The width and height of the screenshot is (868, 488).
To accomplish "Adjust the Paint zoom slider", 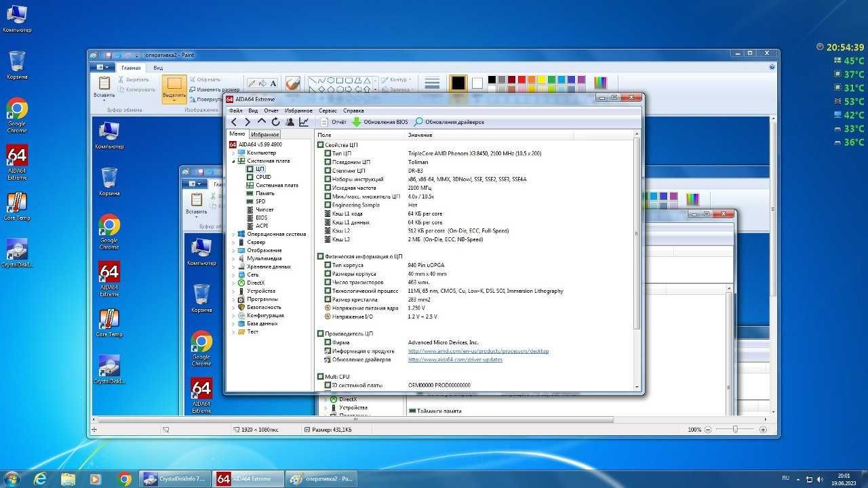I will click(x=735, y=430).
